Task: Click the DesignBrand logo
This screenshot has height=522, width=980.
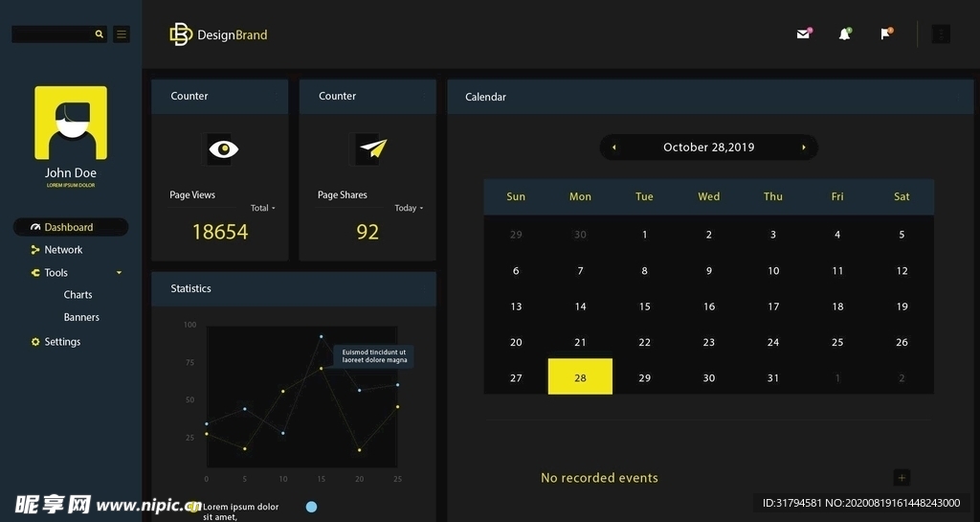Action: pyautogui.click(x=218, y=34)
